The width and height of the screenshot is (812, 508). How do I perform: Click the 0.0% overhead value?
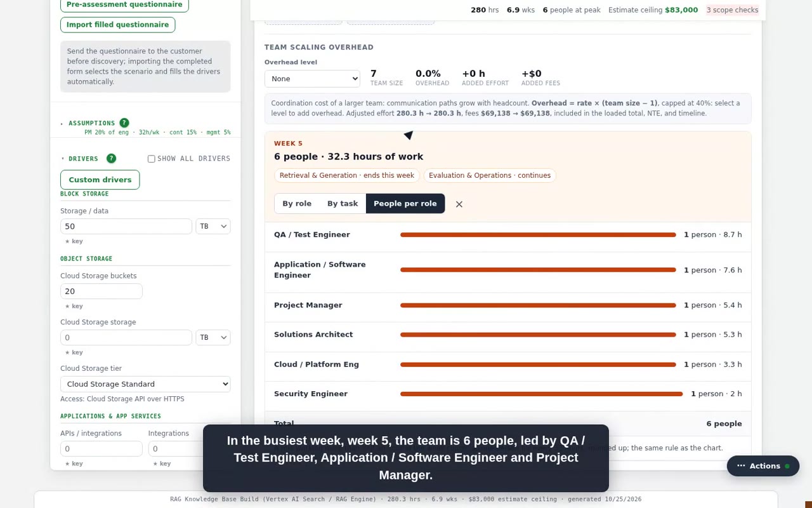[x=428, y=74]
